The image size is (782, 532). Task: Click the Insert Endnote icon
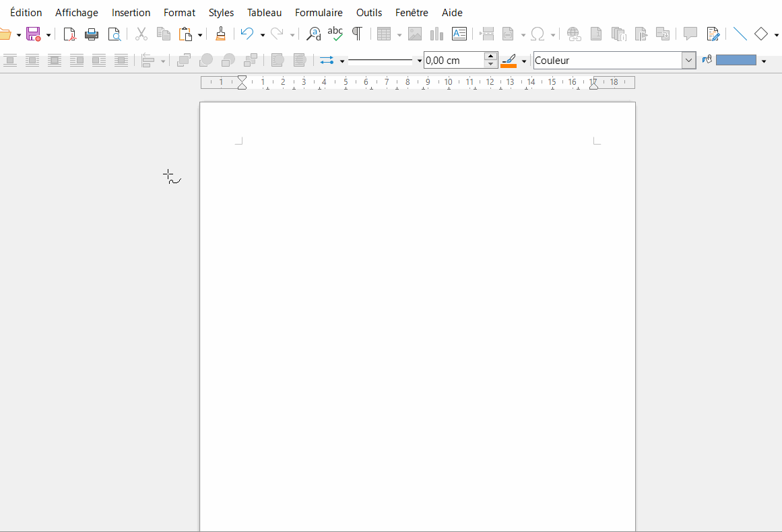point(618,34)
